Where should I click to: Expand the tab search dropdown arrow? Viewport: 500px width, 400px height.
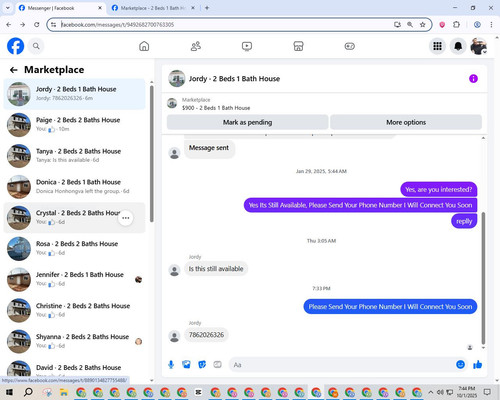pos(7,8)
